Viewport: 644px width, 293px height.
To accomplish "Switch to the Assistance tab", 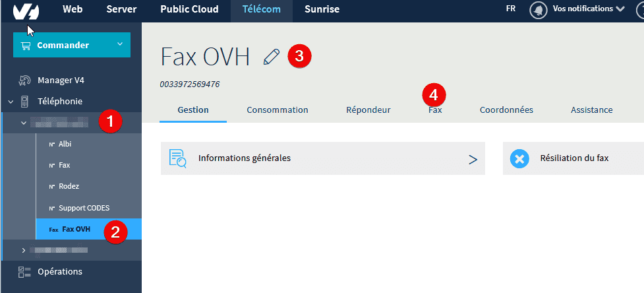I will click(x=591, y=110).
